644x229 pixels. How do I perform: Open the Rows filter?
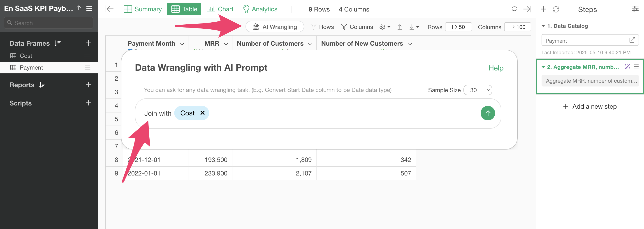tap(322, 27)
